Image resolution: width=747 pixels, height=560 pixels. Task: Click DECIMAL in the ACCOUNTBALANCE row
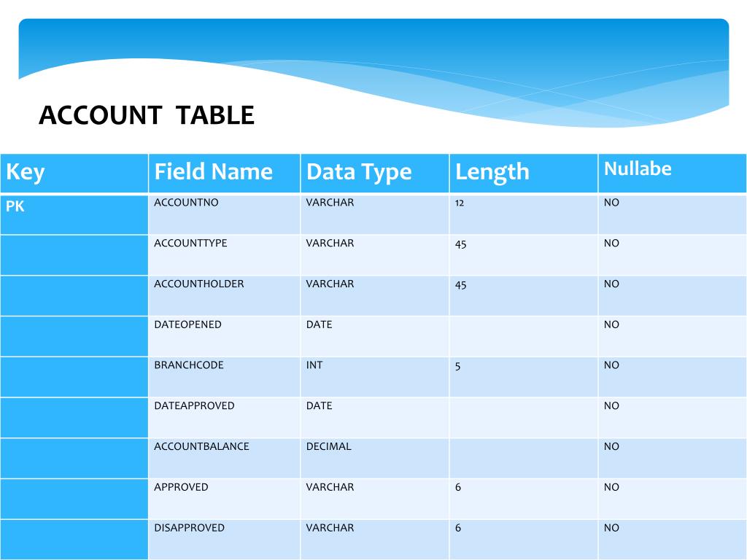(329, 447)
